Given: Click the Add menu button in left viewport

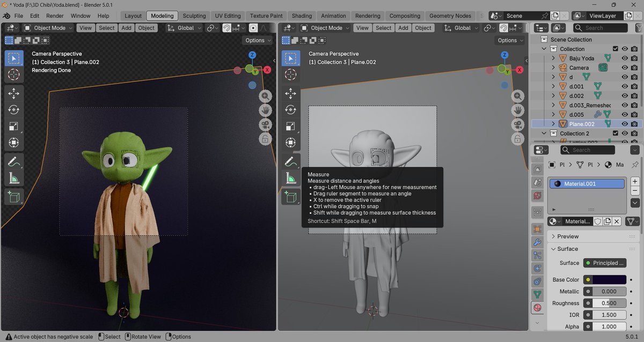Looking at the screenshot, I should click(x=126, y=28).
